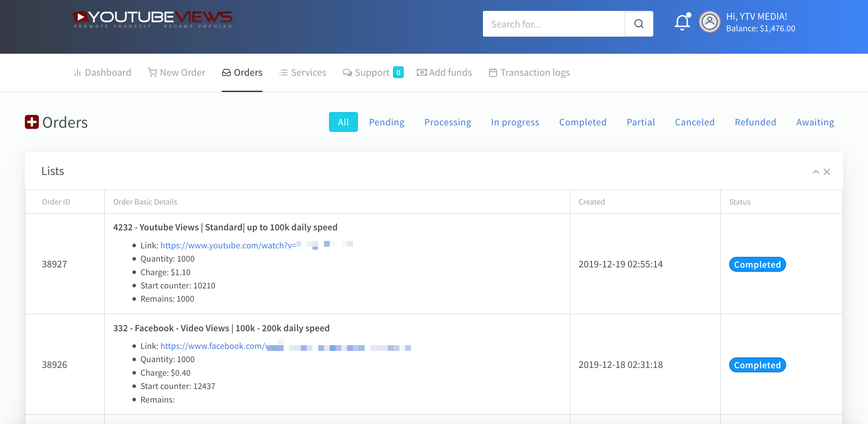Close the Lists panel
The height and width of the screenshot is (424, 868).
point(827,172)
